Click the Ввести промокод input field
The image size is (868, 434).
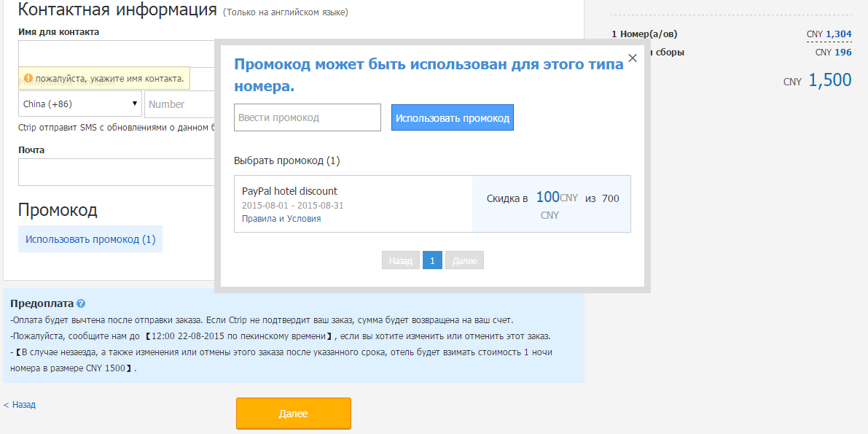[x=308, y=117]
